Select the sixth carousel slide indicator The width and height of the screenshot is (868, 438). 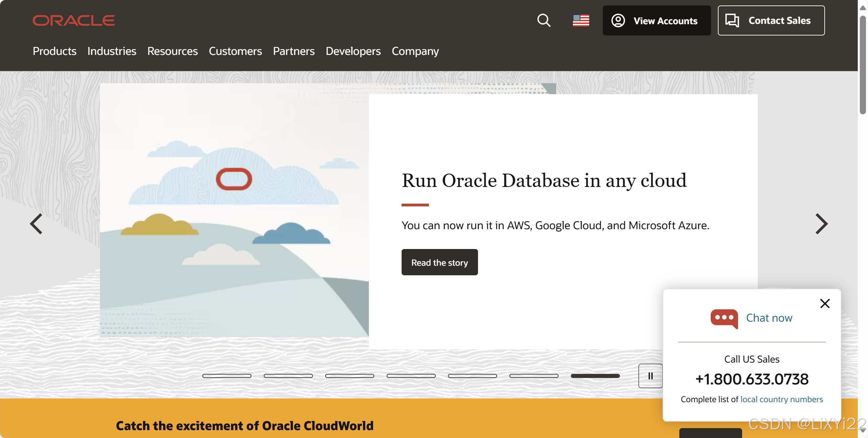coord(534,376)
